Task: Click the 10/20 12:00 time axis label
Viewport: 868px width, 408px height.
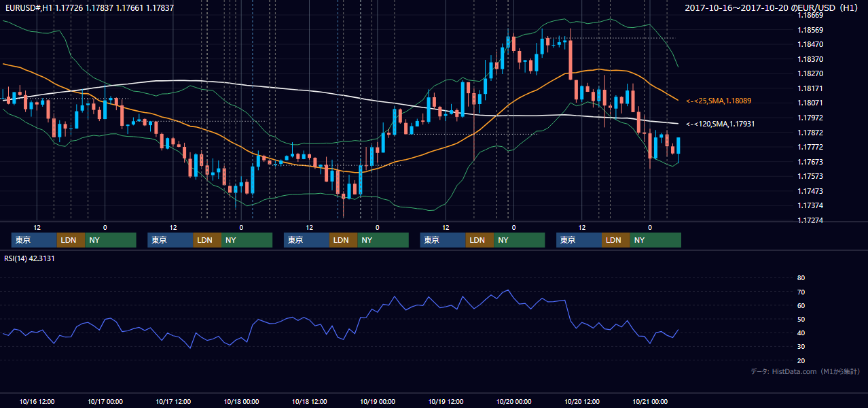Action: click(x=581, y=401)
